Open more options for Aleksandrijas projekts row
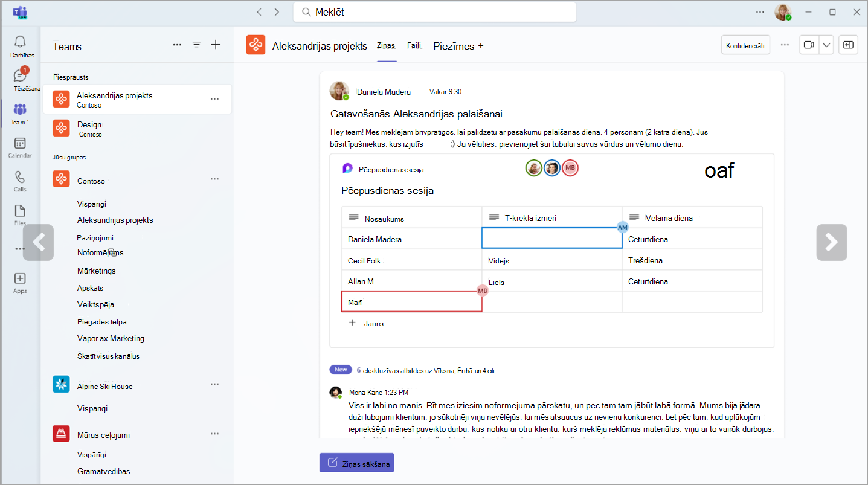 pyautogui.click(x=214, y=99)
